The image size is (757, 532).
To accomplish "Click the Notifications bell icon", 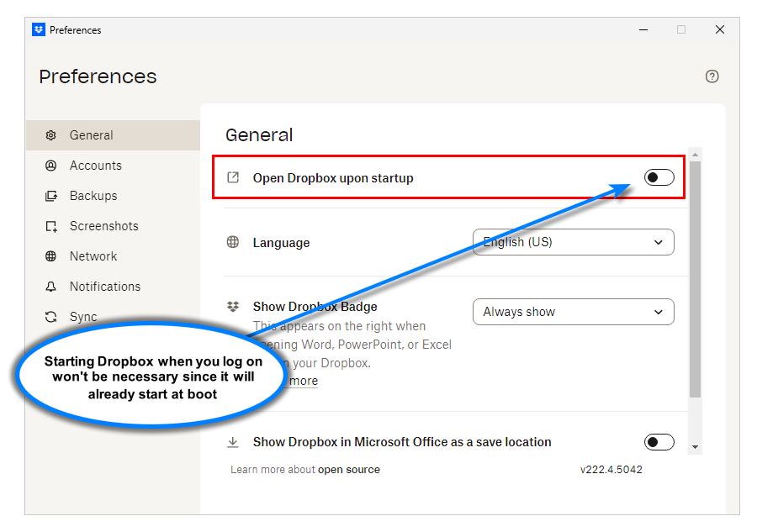I will pyautogui.click(x=51, y=287).
